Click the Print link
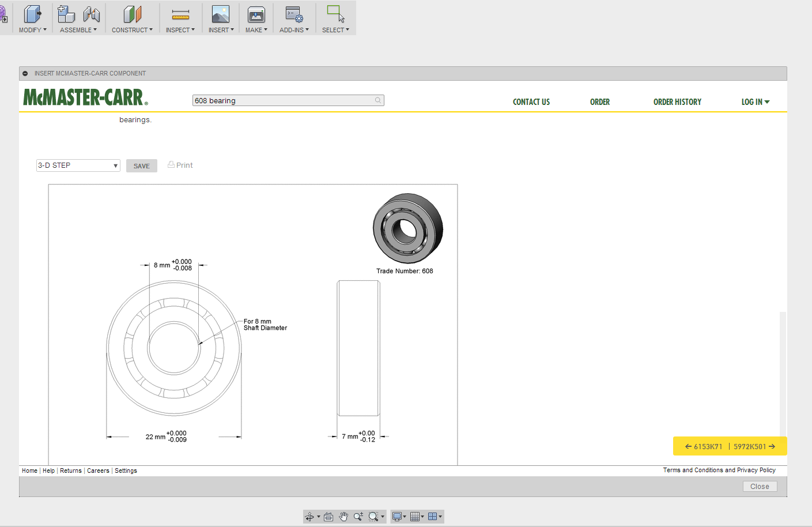The width and height of the screenshot is (812, 527). tap(184, 165)
